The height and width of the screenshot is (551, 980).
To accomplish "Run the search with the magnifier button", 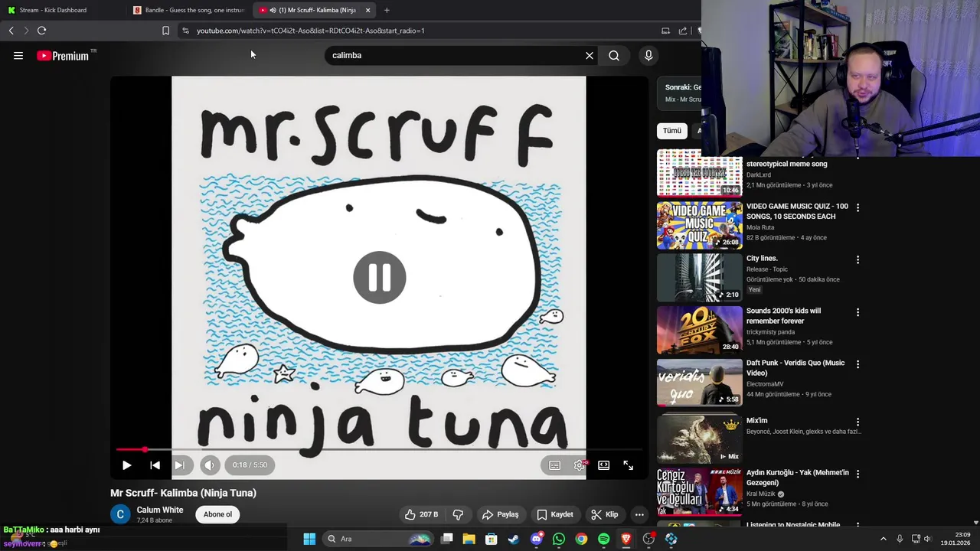I will coord(614,55).
